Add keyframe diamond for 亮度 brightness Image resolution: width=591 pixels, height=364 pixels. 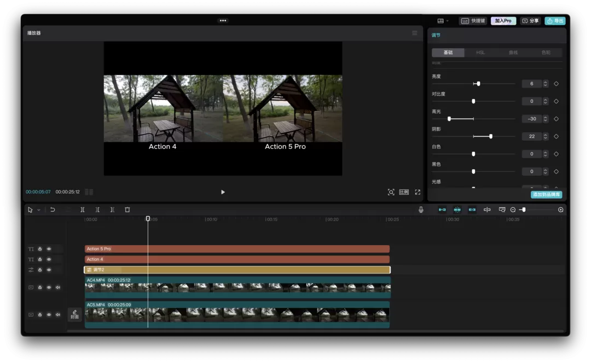556,84
